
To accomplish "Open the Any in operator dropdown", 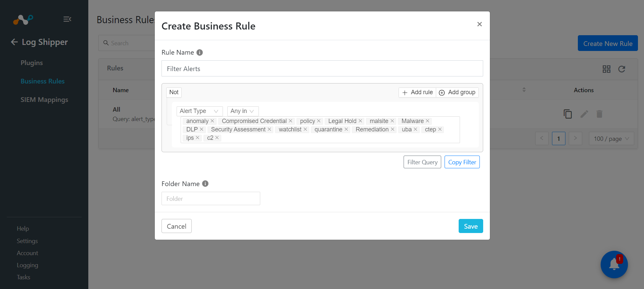I will (x=243, y=111).
